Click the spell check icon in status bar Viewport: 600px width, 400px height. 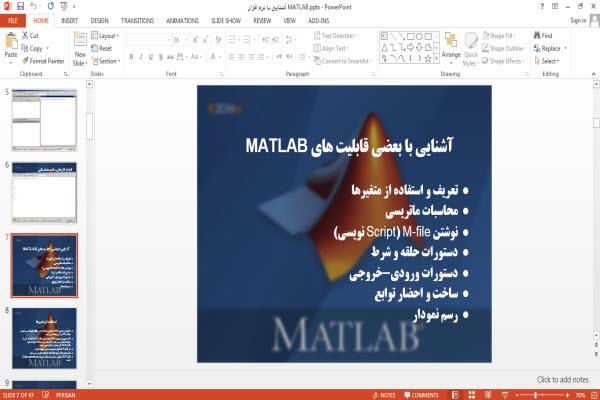tap(45, 395)
